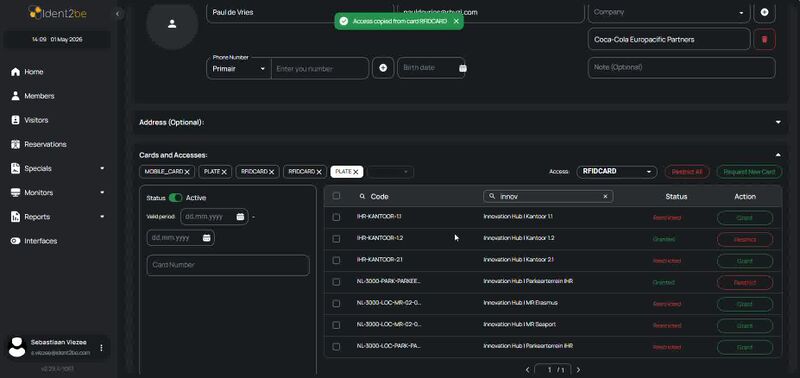Clear the innov search filter
The height and width of the screenshot is (378, 800).
(x=605, y=196)
